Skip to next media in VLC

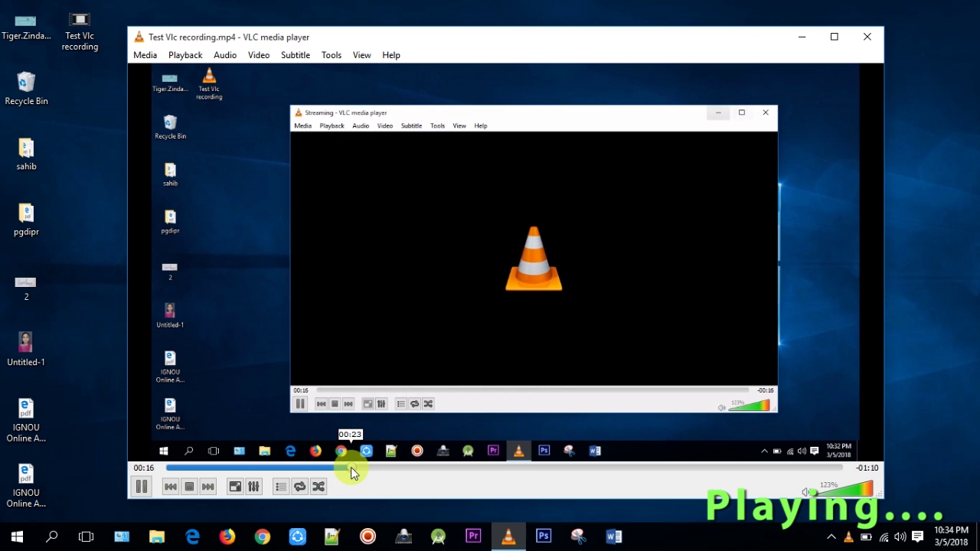coord(207,487)
